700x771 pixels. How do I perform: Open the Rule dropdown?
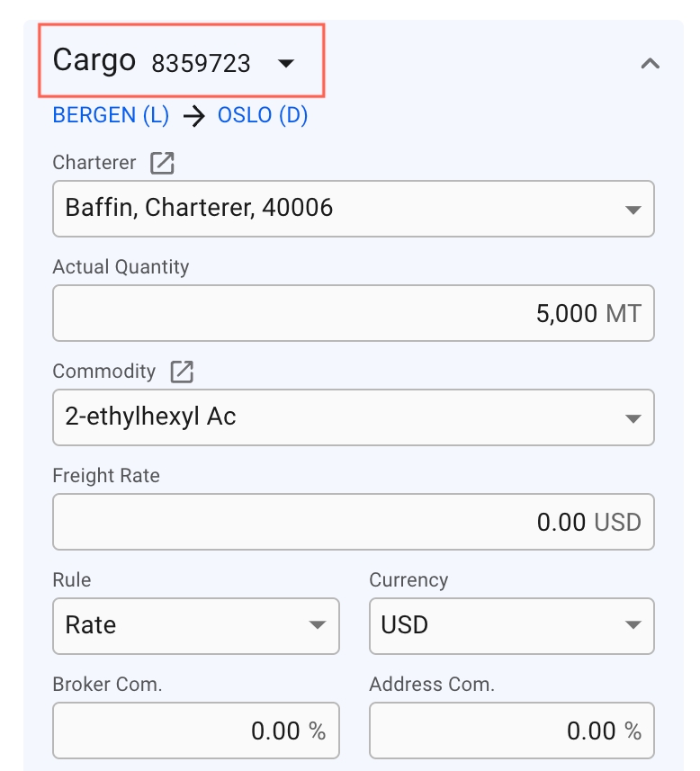tap(317, 625)
